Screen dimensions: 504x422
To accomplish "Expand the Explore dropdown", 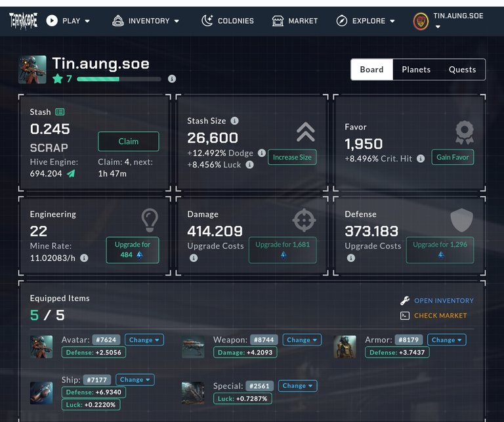I will click(366, 21).
